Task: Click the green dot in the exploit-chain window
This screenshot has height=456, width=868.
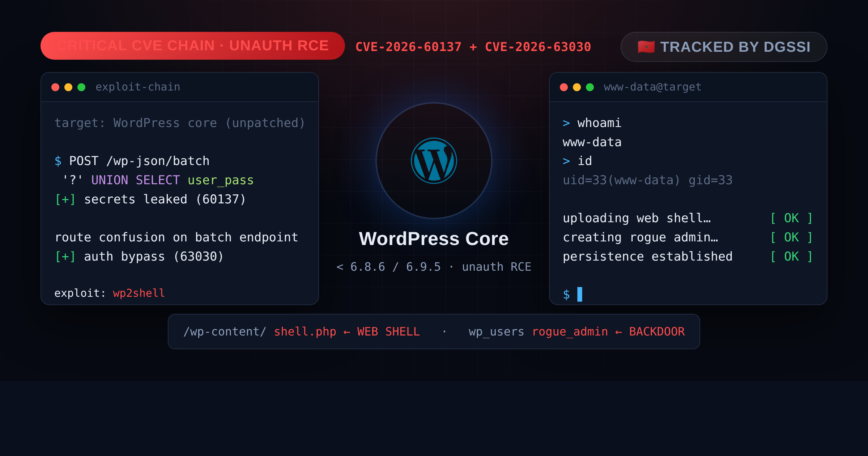Action: [x=81, y=87]
